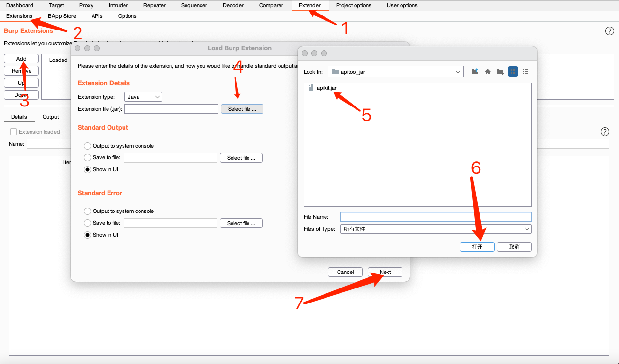Switch to the Options sub-tab
Screen dimensions: 619x364
(x=127, y=16)
